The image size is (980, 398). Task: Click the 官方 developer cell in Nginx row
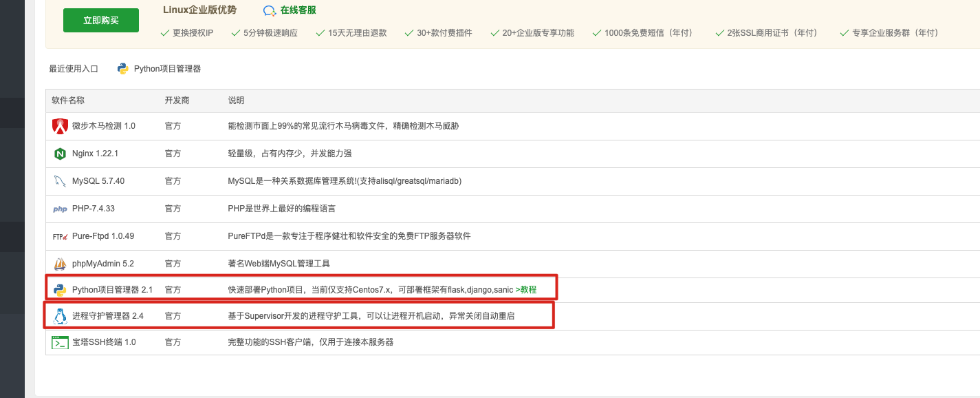point(173,154)
